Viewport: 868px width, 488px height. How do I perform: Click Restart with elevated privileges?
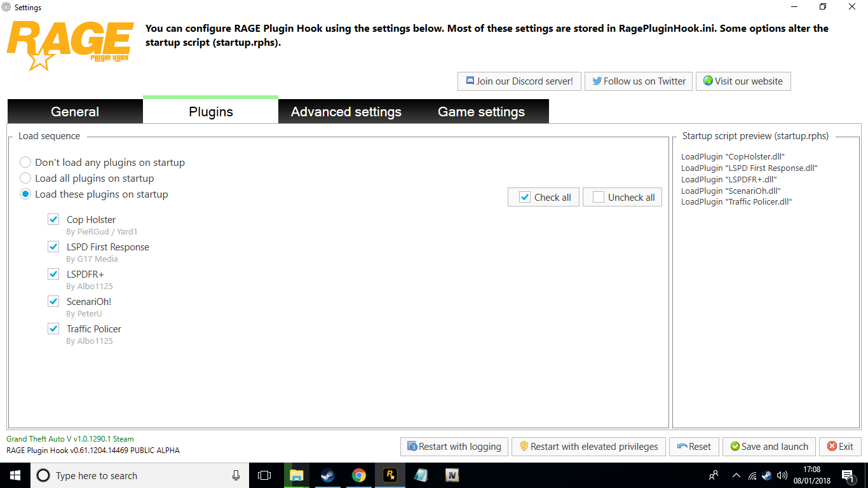(589, 447)
